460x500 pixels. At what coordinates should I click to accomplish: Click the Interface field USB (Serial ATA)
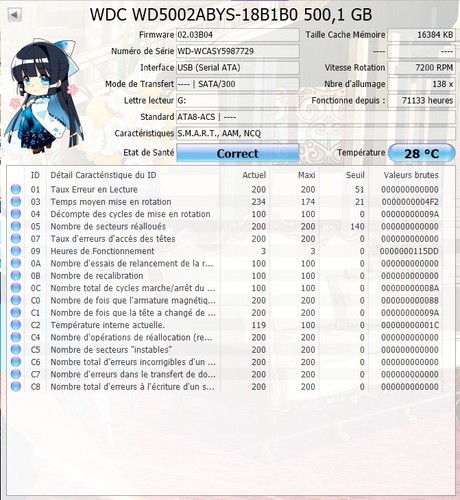(x=238, y=68)
